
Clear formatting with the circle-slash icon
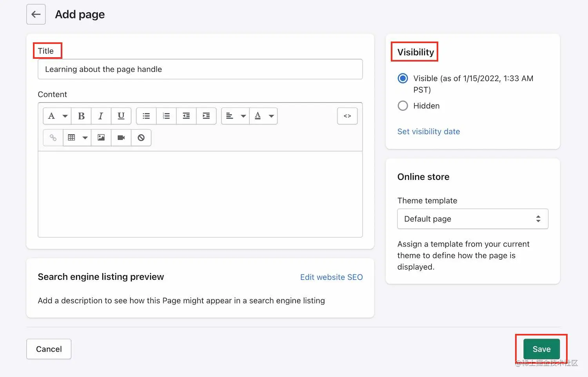141,138
